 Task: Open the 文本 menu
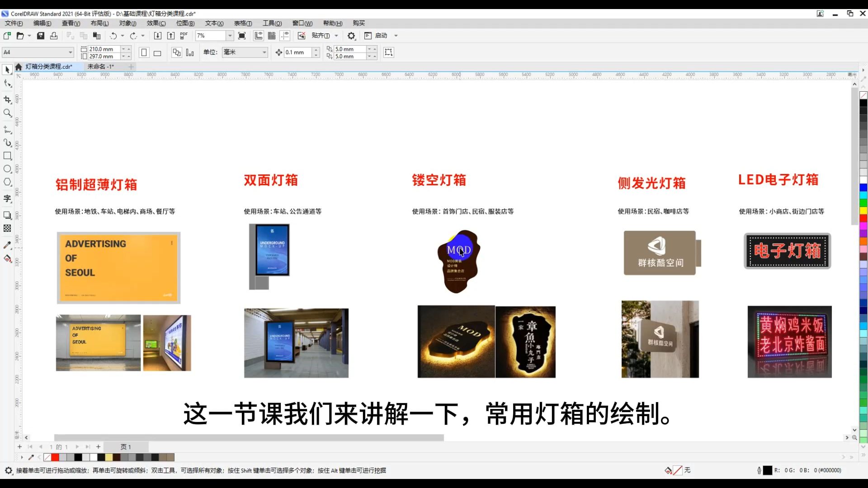click(214, 23)
